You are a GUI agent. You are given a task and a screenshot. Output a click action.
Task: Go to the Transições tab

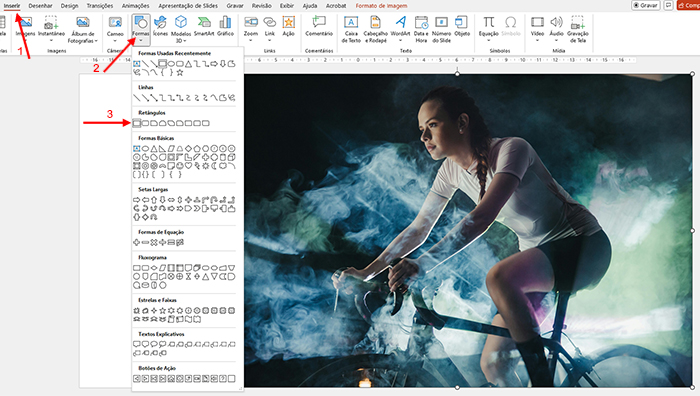[x=100, y=6]
